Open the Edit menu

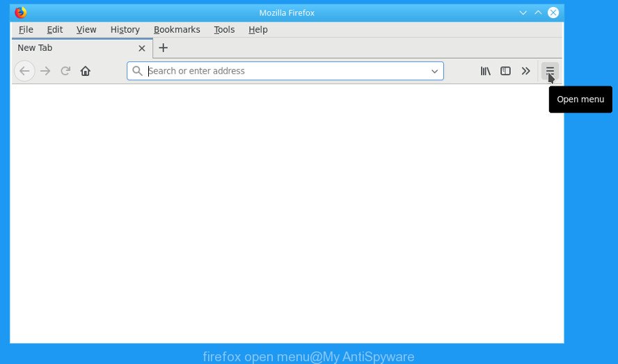pyautogui.click(x=55, y=29)
